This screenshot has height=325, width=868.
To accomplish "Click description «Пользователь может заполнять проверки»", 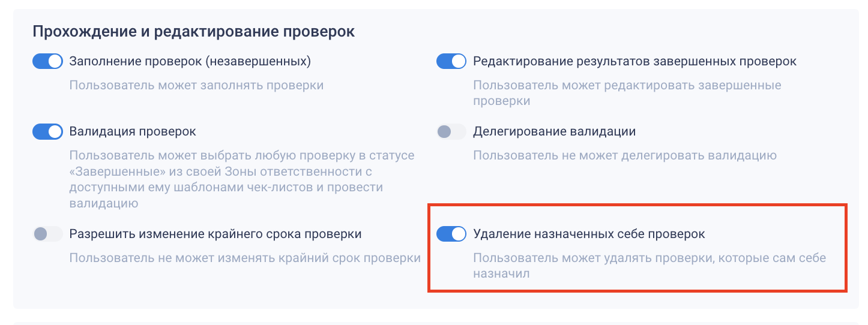I will [x=196, y=85].
